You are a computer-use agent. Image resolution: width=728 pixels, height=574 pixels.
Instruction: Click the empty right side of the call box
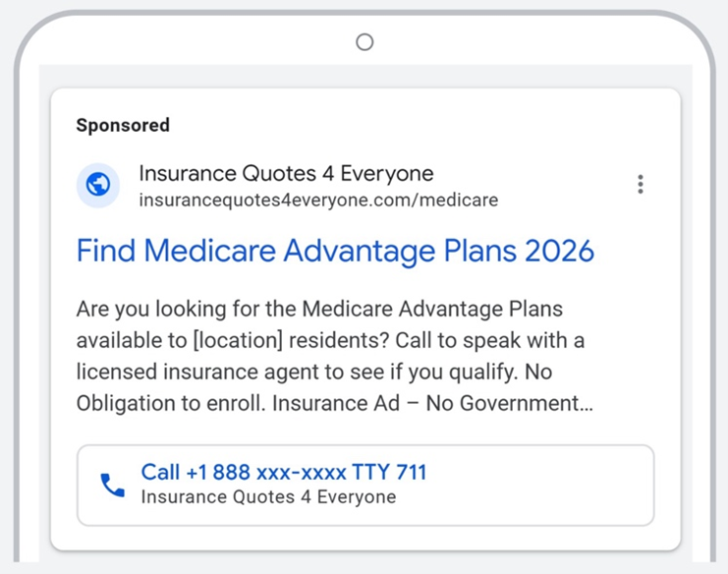click(550, 486)
